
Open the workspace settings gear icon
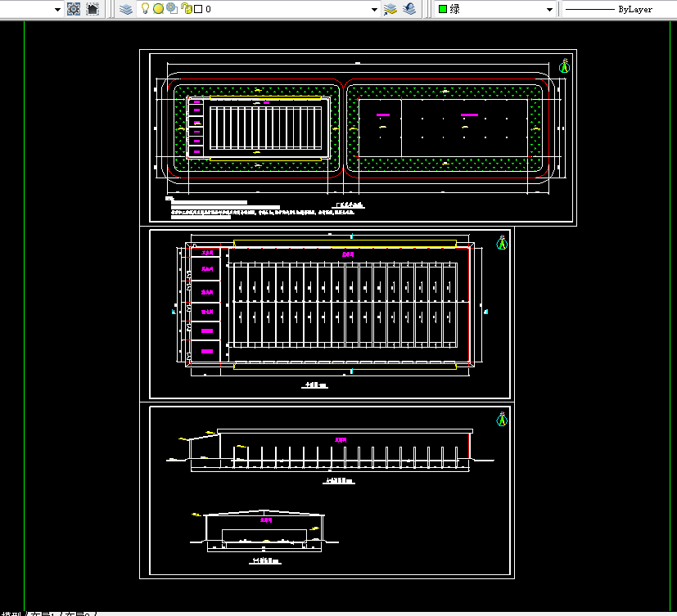(x=74, y=9)
